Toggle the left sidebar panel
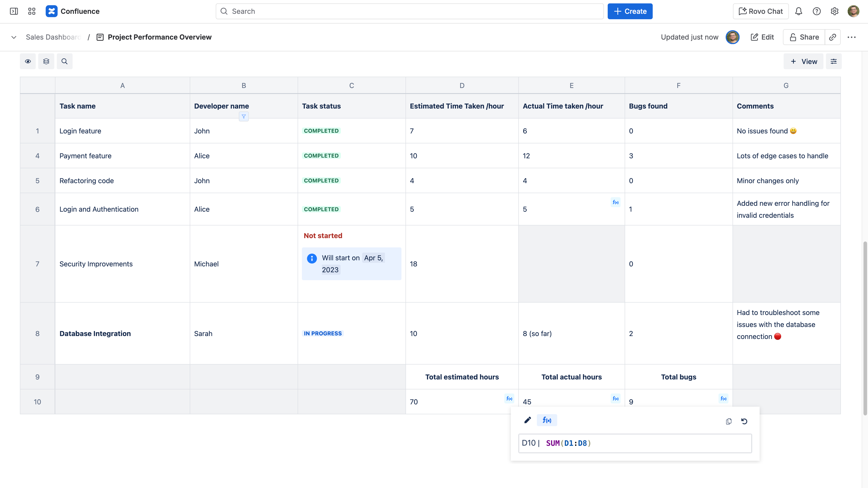 tap(14, 12)
